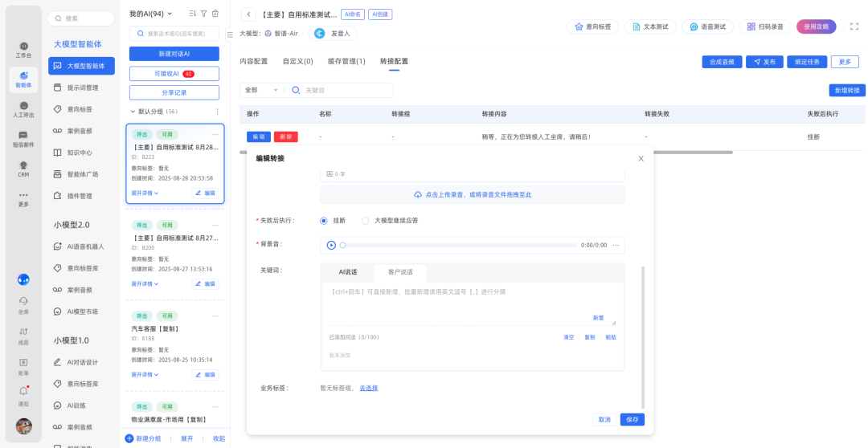Open the 全部 filter dropdown
This screenshot has height=448, width=868.
pos(262,91)
